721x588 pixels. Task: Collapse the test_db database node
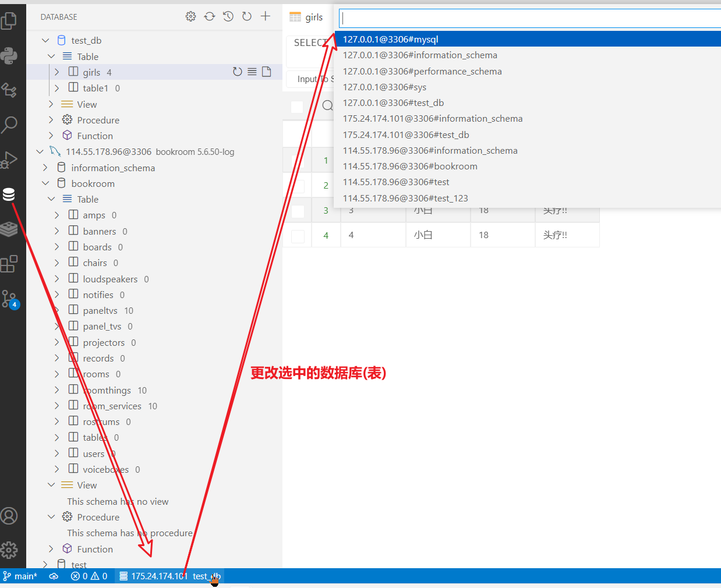(45, 40)
